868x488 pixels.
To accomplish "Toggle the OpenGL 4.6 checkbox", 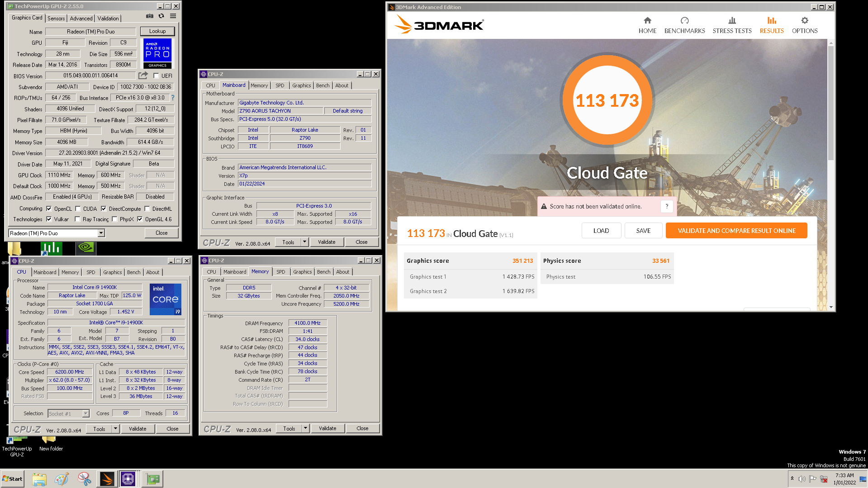I will pyautogui.click(x=140, y=219).
